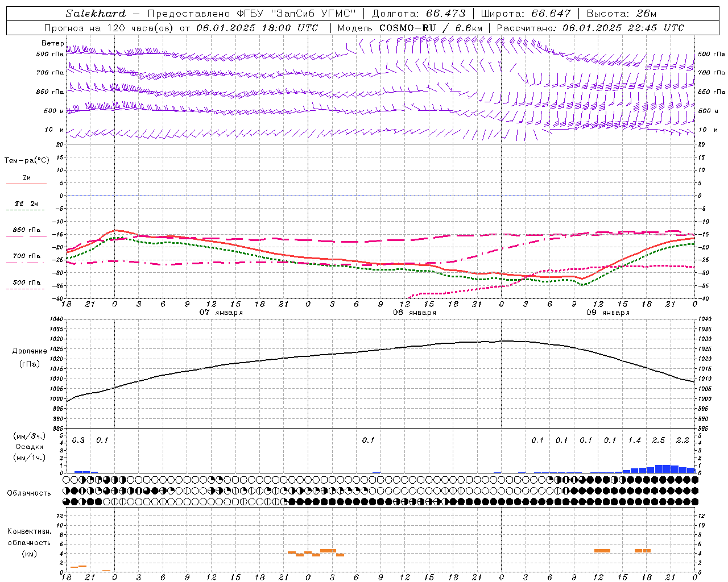Click the Осадки panel label
The image size is (728, 582).
[x=30, y=447]
